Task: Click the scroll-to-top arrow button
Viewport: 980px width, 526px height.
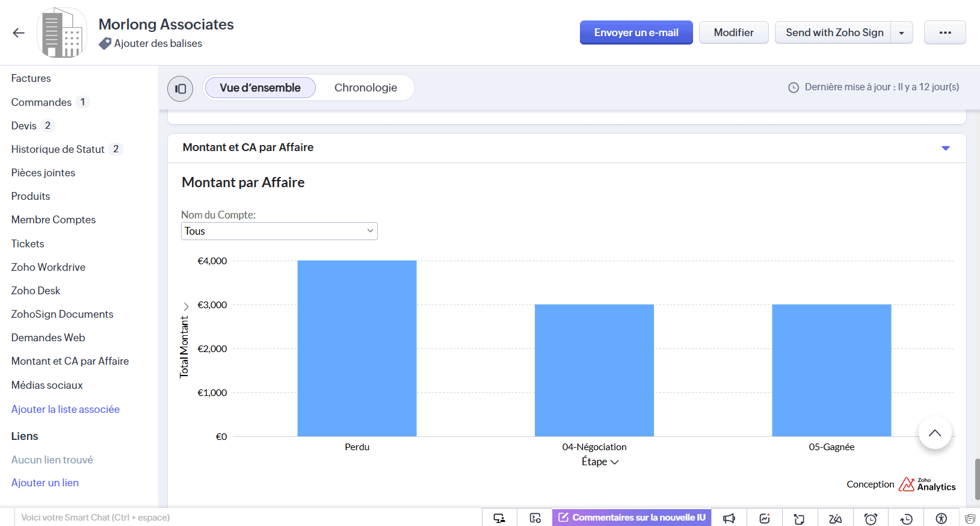Action: 934,433
